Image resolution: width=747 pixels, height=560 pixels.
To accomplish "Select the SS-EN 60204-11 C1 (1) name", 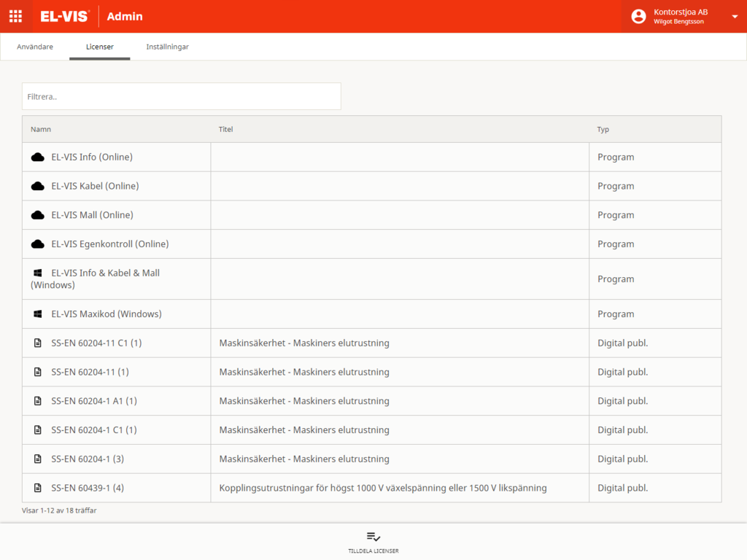I will click(x=97, y=343).
